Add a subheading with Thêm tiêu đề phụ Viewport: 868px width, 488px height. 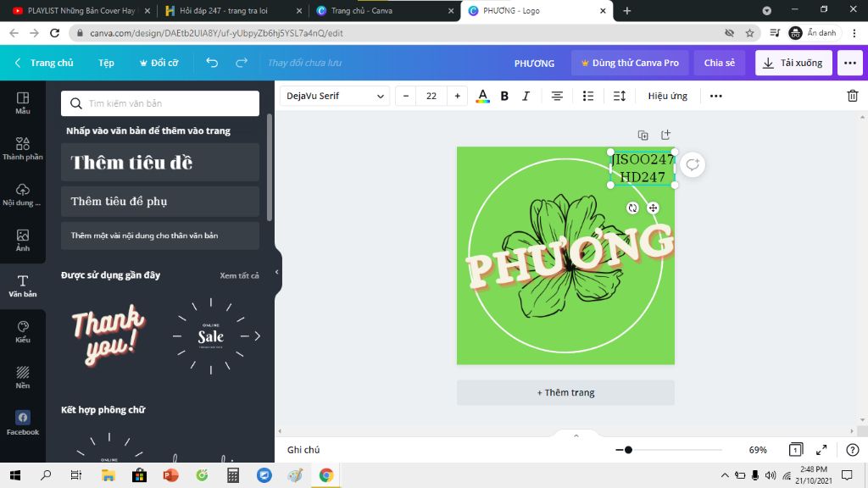(x=160, y=202)
